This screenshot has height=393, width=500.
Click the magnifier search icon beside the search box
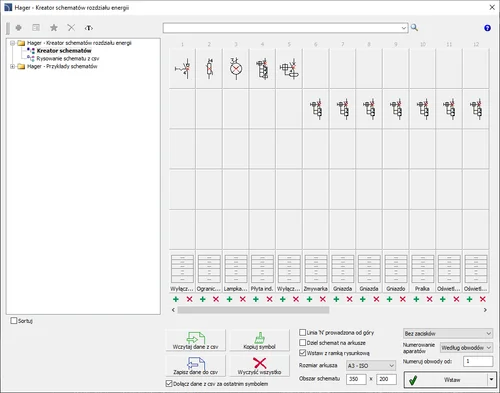click(x=414, y=28)
